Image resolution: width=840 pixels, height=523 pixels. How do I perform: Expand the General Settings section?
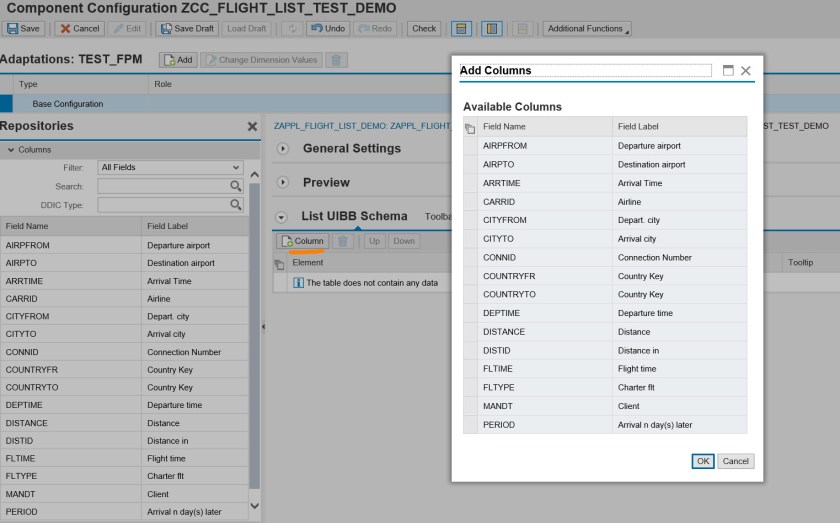[x=282, y=149]
